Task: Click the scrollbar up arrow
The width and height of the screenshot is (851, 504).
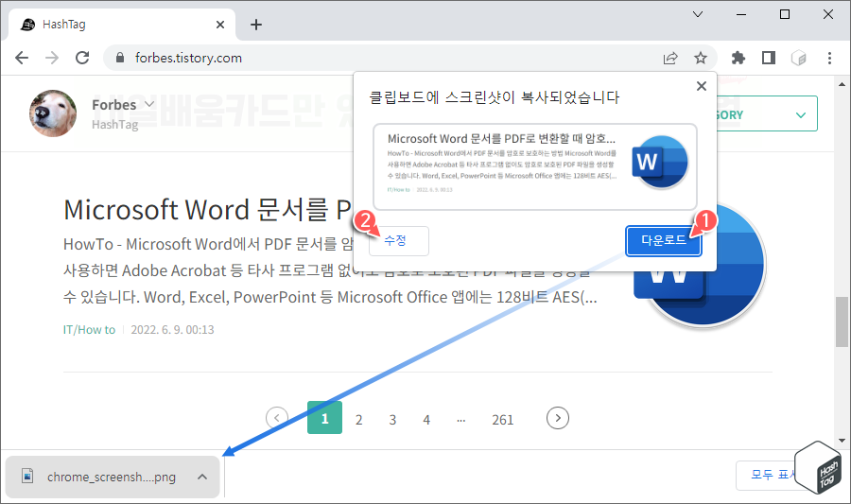Action: tap(842, 85)
